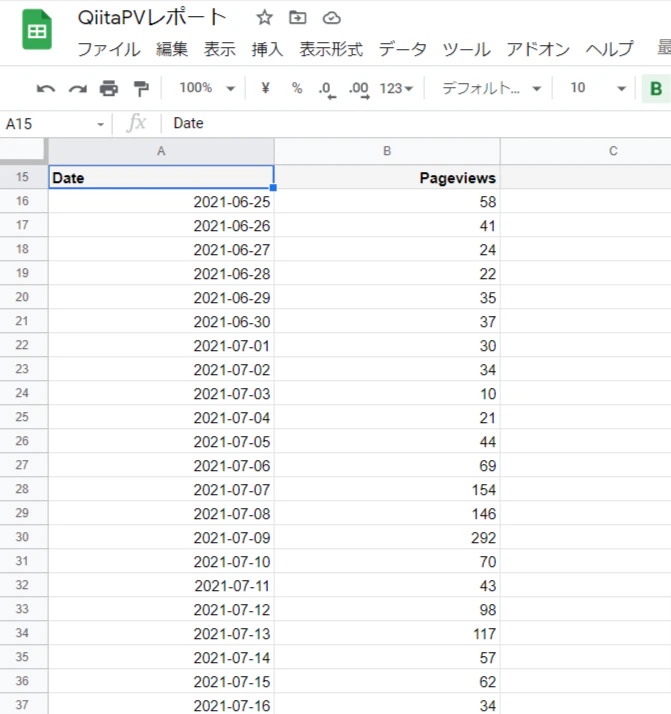Open the ファイル menu
This screenshot has height=714, width=671.
pyautogui.click(x=109, y=49)
